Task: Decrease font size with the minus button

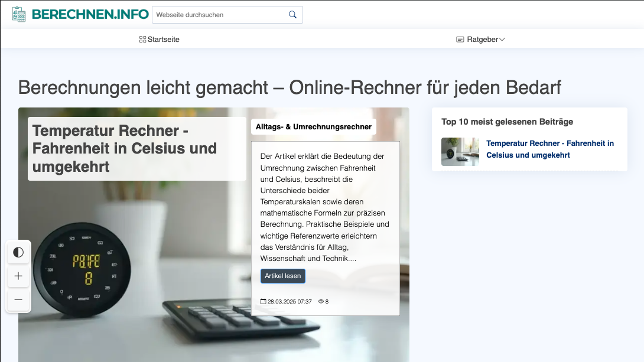Action: (18, 299)
